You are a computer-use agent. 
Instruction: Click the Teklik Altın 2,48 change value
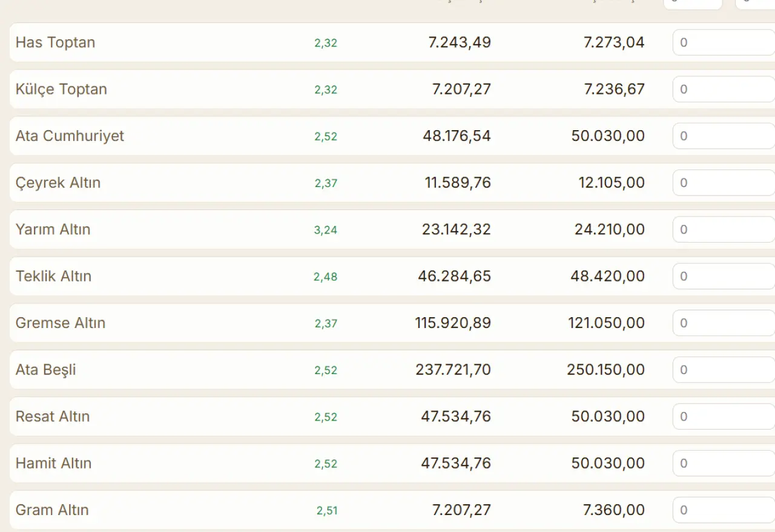325,277
